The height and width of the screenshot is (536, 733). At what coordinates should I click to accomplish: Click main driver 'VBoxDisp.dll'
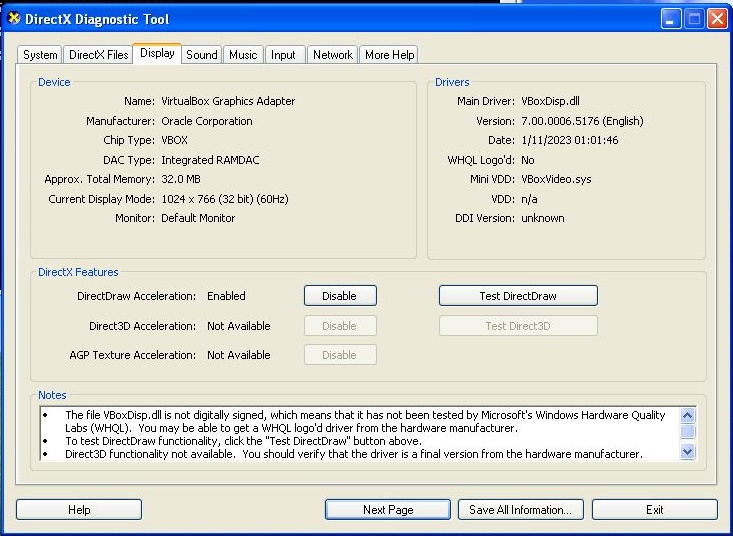550,101
